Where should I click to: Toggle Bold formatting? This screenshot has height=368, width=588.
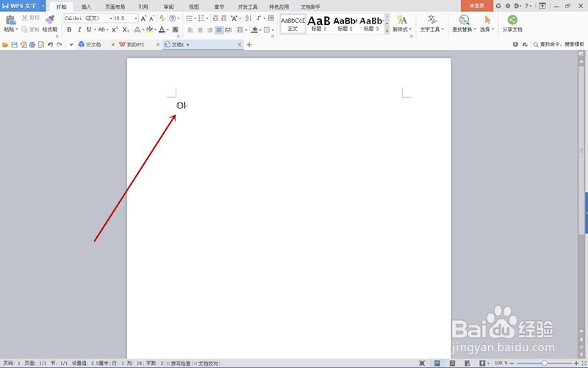coord(69,29)
